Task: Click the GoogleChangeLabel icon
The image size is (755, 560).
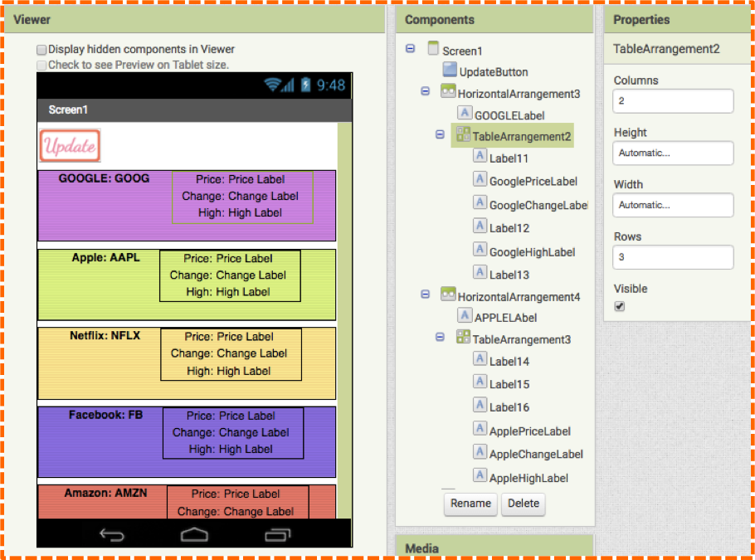Action: pos(480,202)
